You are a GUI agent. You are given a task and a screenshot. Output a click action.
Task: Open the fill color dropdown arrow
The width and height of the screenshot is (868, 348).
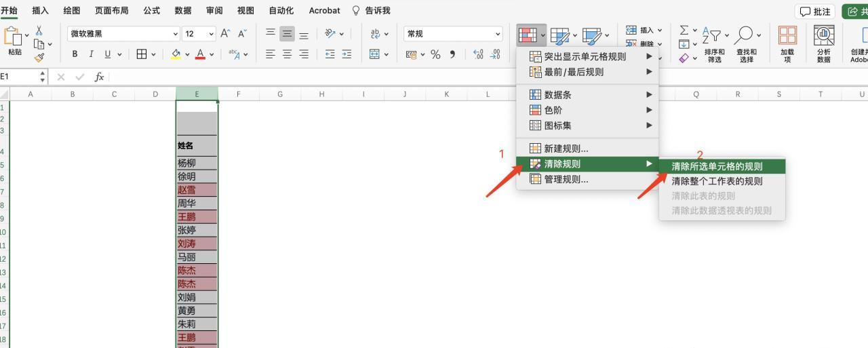186,55
